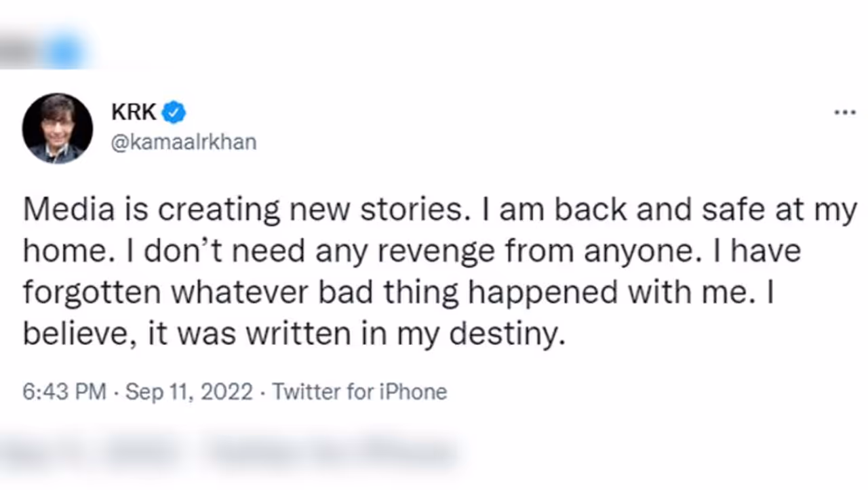Click the Twitter for iPhone source link
Screen dimensions: 868x490
tap(359, 392)
